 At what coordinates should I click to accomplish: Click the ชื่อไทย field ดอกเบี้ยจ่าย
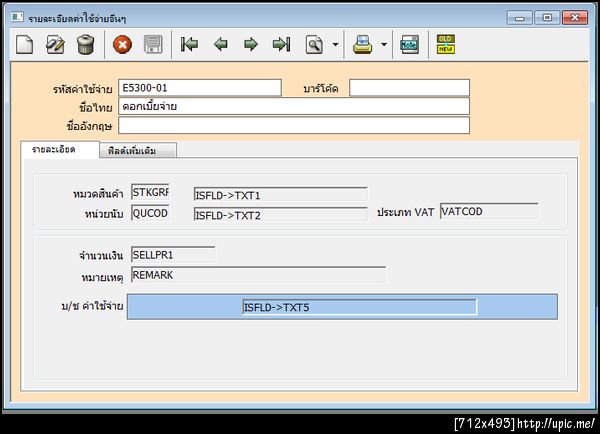[x=294, y=106]
